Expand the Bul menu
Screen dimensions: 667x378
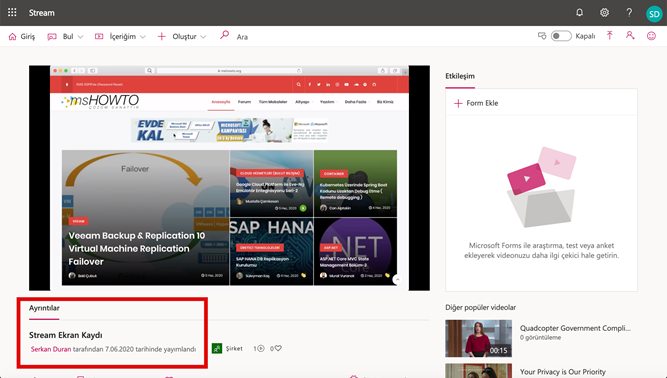click(x=65, y=37)
